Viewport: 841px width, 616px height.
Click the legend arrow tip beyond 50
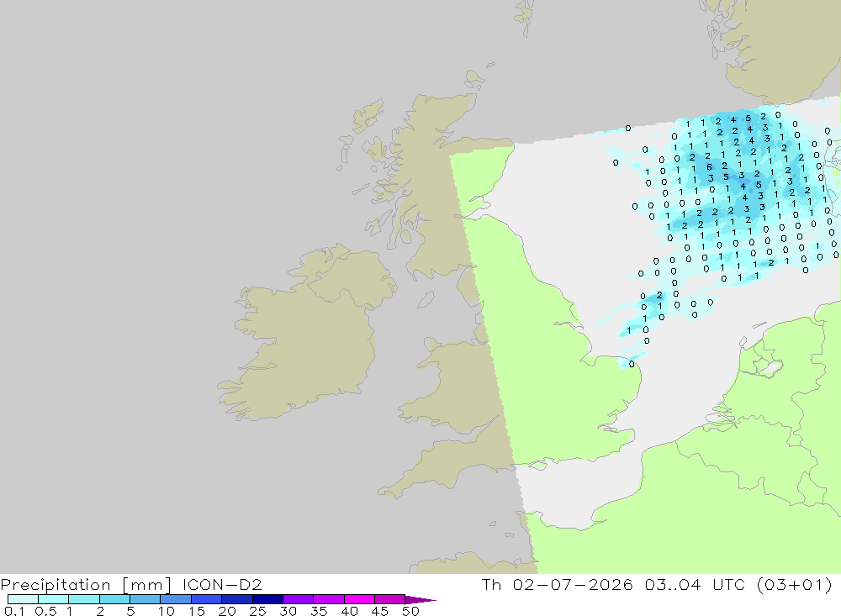click(x=421, y=599)
